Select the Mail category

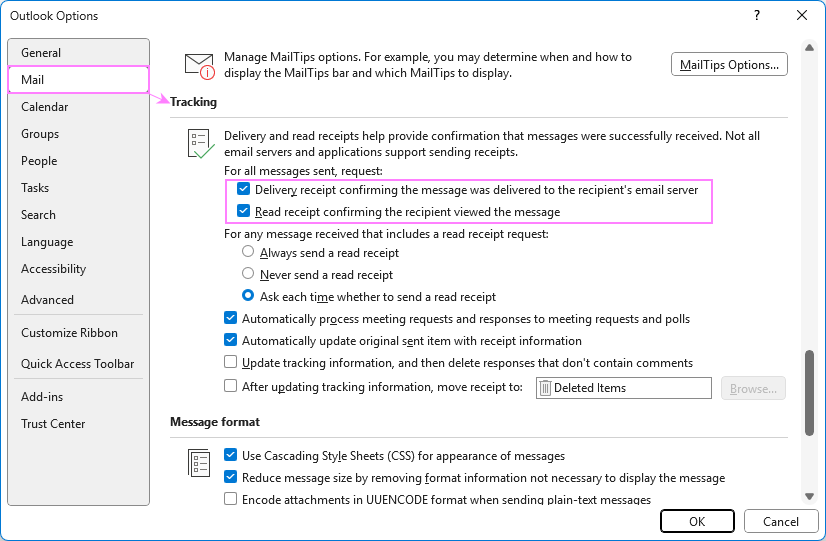78,80
